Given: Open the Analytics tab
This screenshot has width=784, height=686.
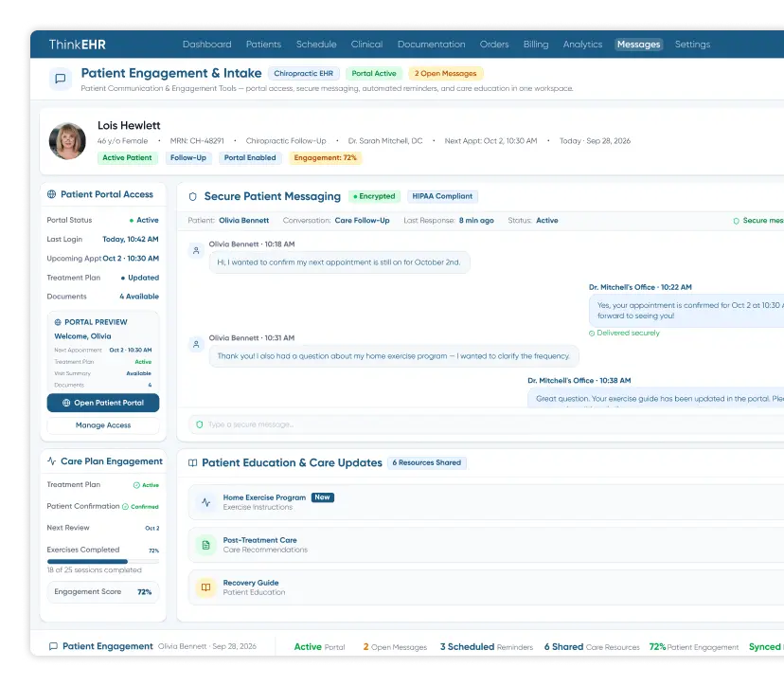Looking at the screenshot, I should (582, 45).
